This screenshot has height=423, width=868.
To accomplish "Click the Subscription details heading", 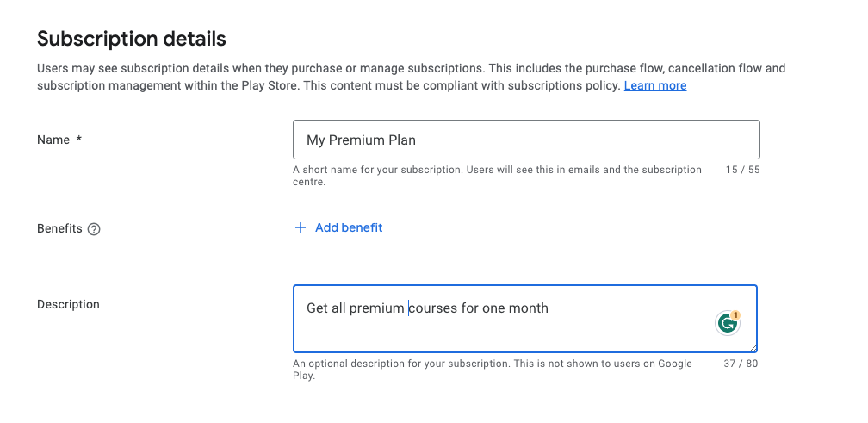I will (x=131, y=39).
